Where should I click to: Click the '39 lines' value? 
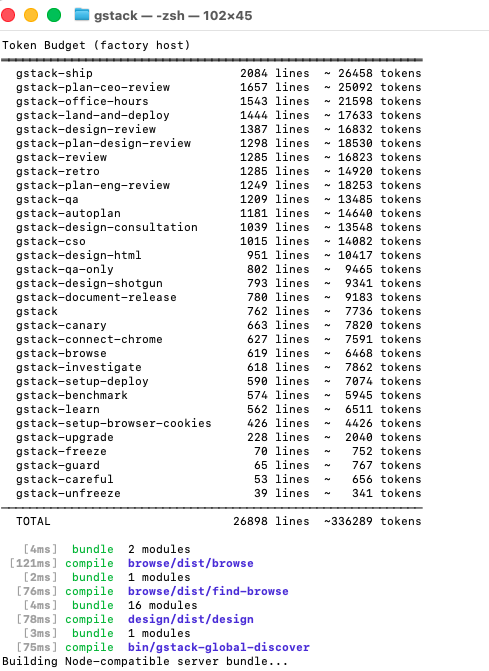282,493
